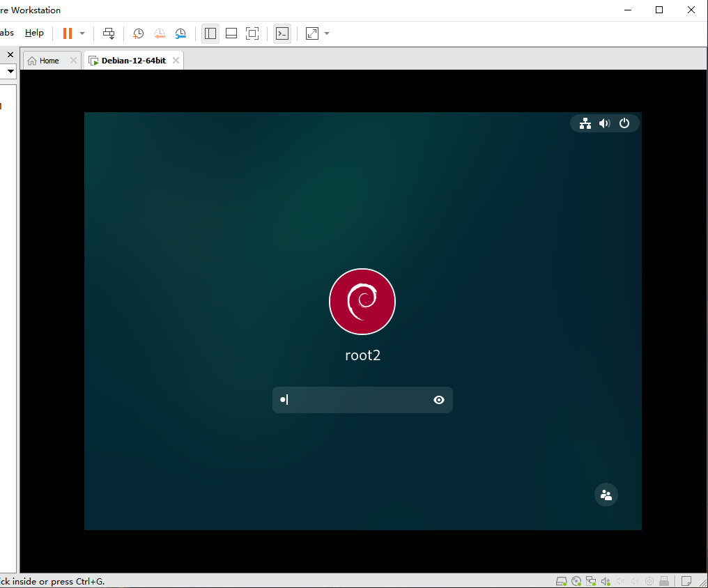Open the partially visible Tabs menu

tap(7, 33)
